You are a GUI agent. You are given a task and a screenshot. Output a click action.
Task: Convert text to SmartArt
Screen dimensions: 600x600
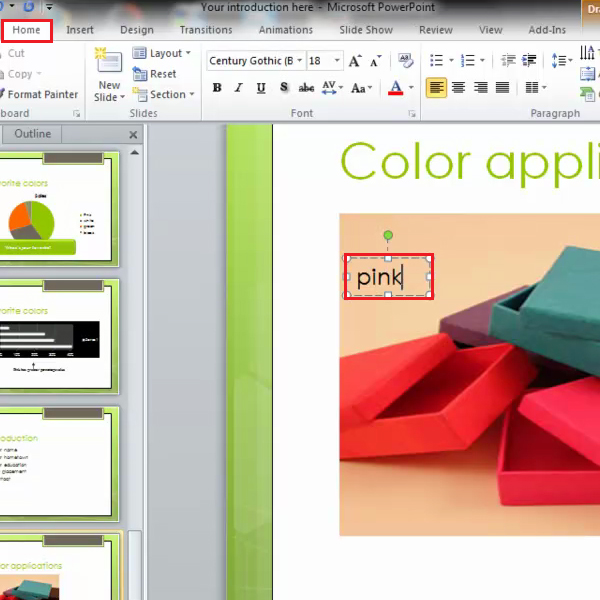point(589,94)
